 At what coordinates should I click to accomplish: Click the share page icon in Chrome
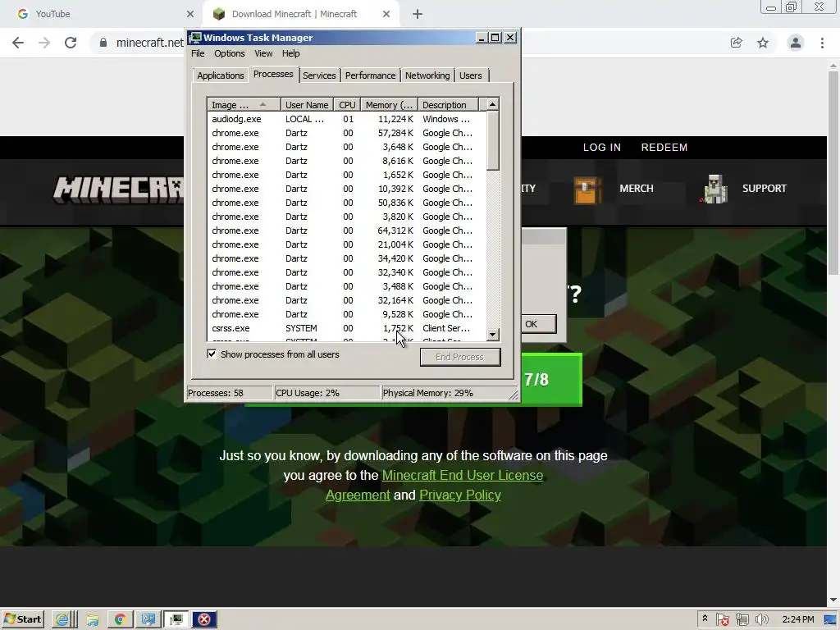[736, 43]
